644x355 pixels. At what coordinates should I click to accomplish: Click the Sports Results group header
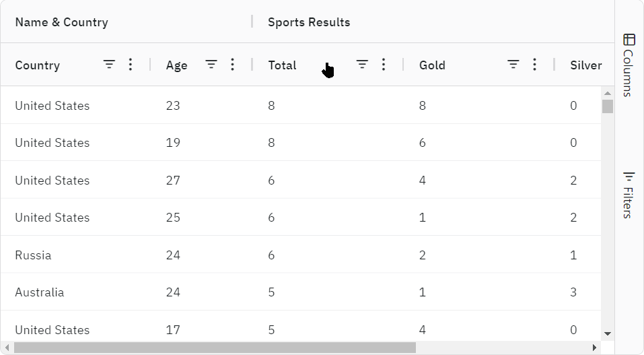(309, 22)
